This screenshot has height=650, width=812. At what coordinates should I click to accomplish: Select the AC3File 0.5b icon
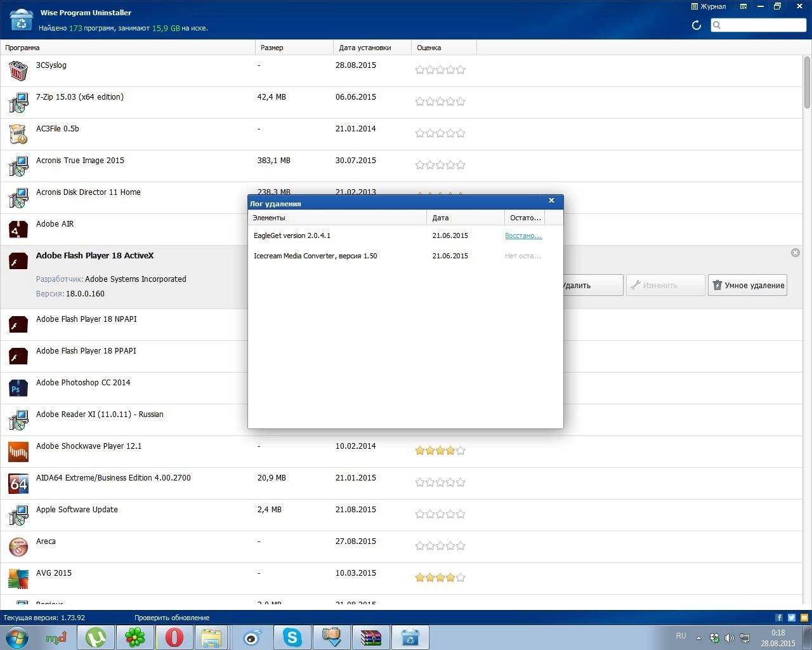point(18,134)
